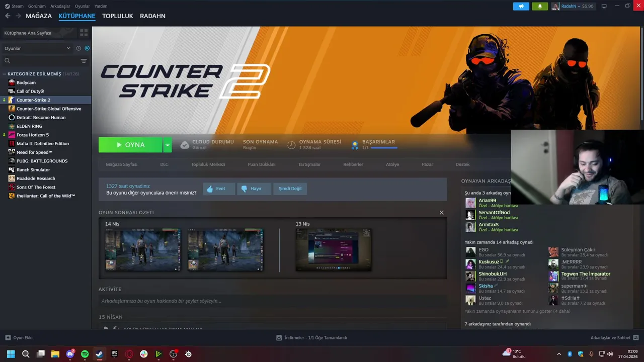Open the Steam announcements megaphone button
The height and width of the screenshot is (362, 644).
point(521,6)
